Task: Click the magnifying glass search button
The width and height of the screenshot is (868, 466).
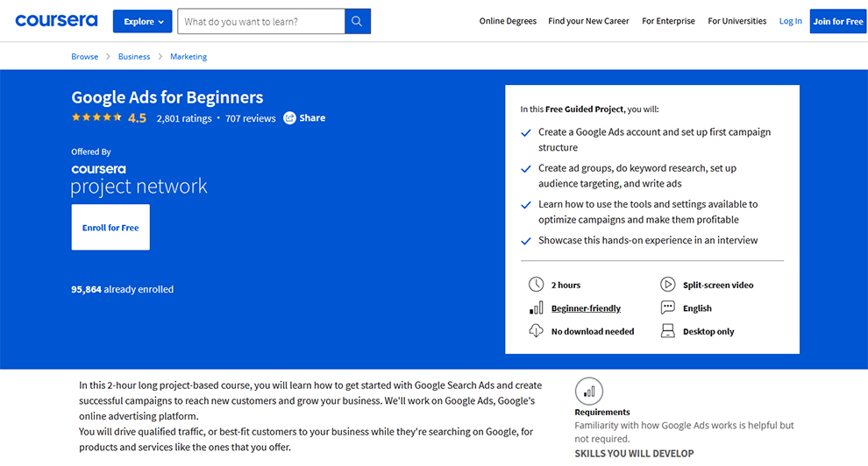Action: 358,22
